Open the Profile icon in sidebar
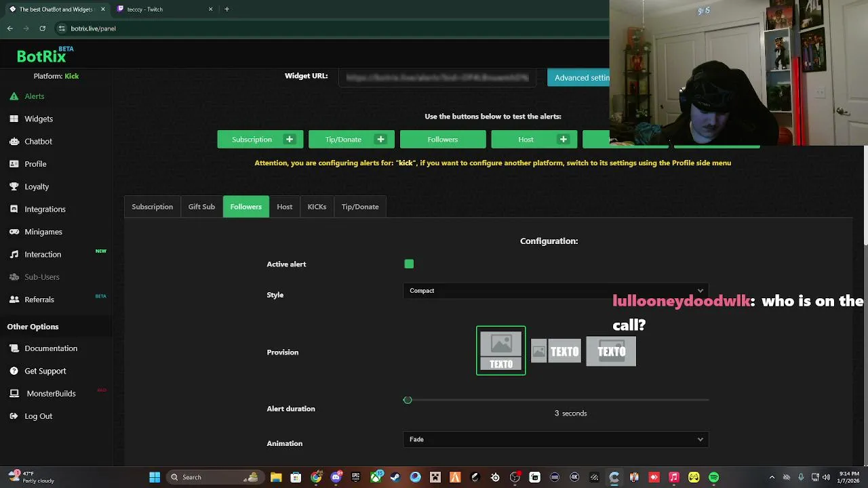 [x=14, y=164]
